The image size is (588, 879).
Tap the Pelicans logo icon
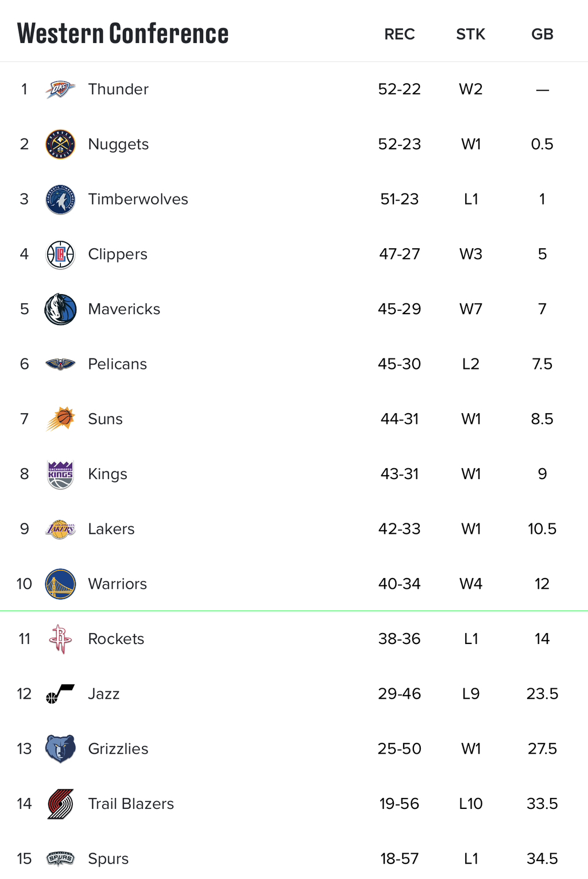(x=60, y=364)
